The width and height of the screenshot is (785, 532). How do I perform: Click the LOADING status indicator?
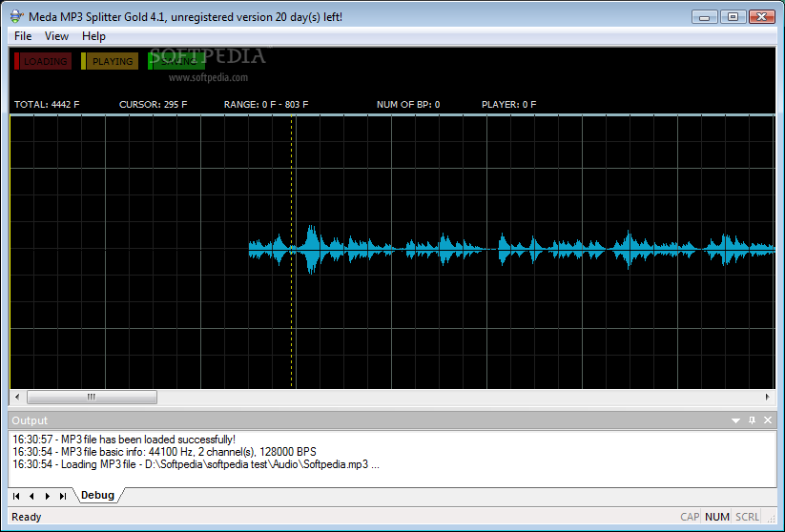(43, 61)
